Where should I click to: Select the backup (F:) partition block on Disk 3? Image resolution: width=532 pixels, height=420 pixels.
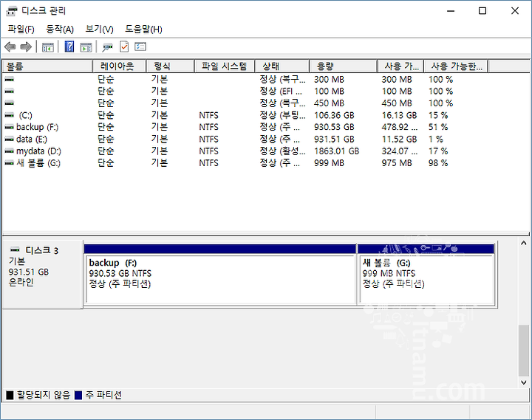(220, 275)
